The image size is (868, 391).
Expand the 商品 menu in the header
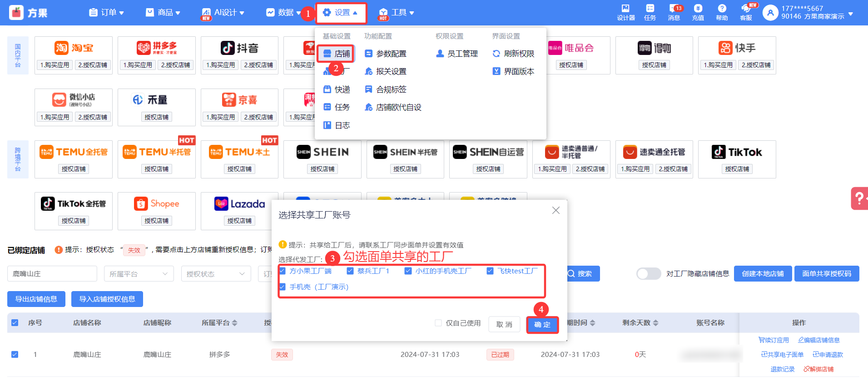[x=163, y=13]
